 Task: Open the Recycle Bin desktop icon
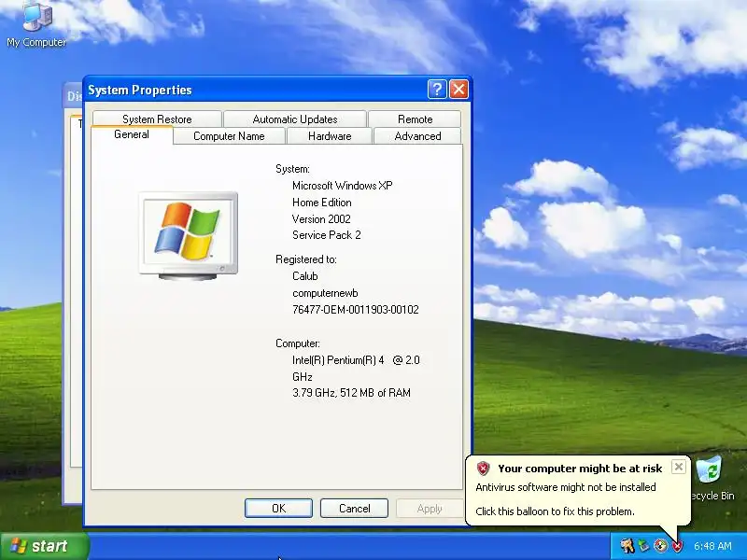pos(712,479)
